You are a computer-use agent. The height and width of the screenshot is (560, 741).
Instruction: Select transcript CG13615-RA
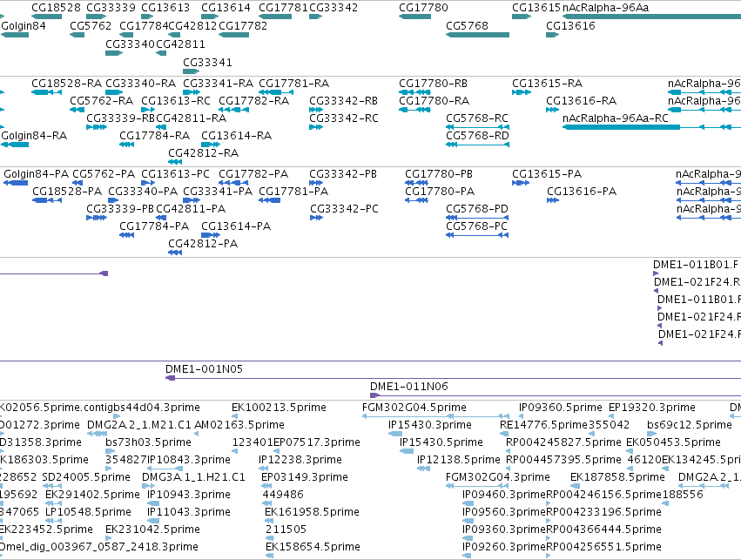[x=522, y=92]
